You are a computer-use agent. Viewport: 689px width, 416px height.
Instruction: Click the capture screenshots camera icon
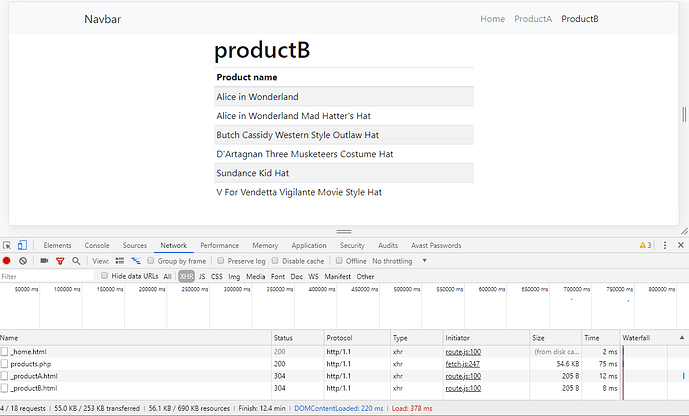(44, 261)
